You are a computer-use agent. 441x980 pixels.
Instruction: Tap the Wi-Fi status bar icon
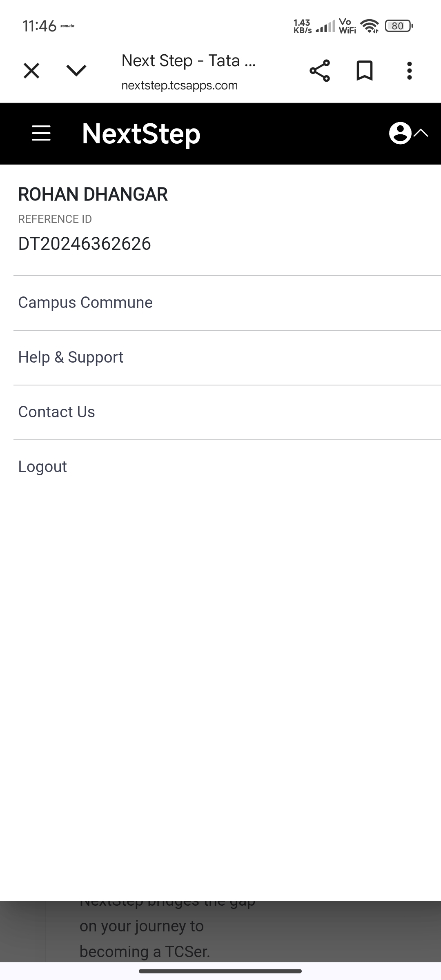coord(370,26)
